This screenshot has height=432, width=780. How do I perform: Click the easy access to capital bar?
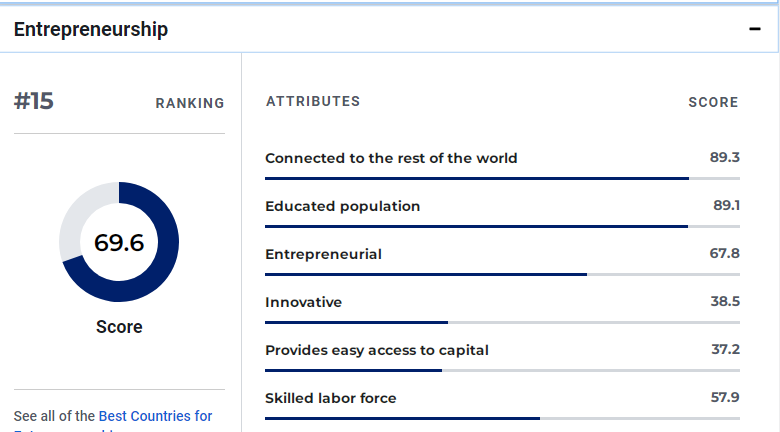pyautogui.click(x=502, y=370)
